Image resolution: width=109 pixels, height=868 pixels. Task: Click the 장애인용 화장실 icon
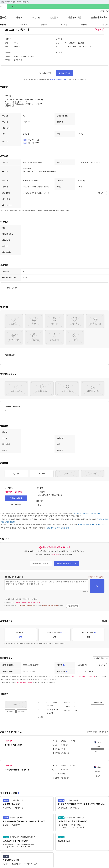click(x=67, y=389)
